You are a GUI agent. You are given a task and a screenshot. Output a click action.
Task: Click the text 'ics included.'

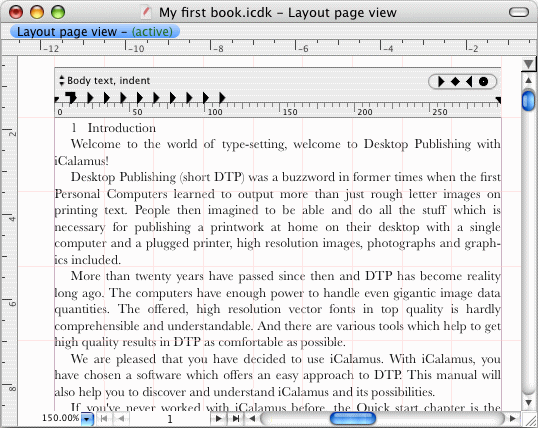coord(88,260)
